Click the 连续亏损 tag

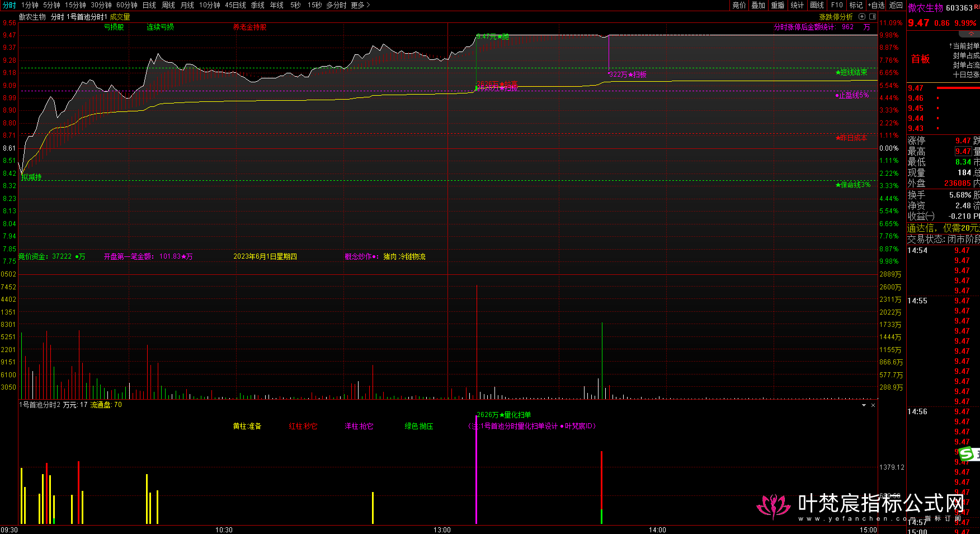[x=160, y=27]
